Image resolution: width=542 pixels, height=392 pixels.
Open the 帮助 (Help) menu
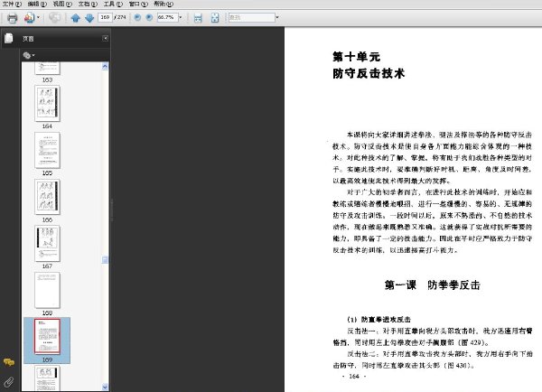(164, 4)
